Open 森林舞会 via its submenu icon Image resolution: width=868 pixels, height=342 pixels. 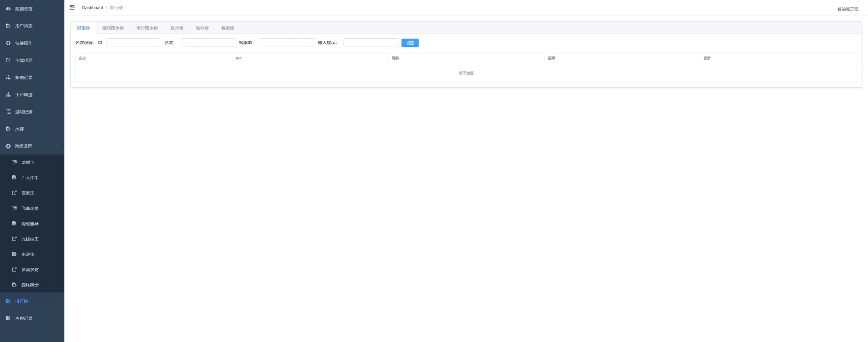[14, 285]
